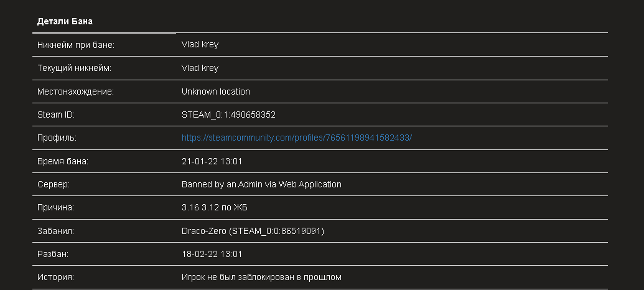Click the "Steam ID" label
644x290 pixels.
(x=56, y=115)
